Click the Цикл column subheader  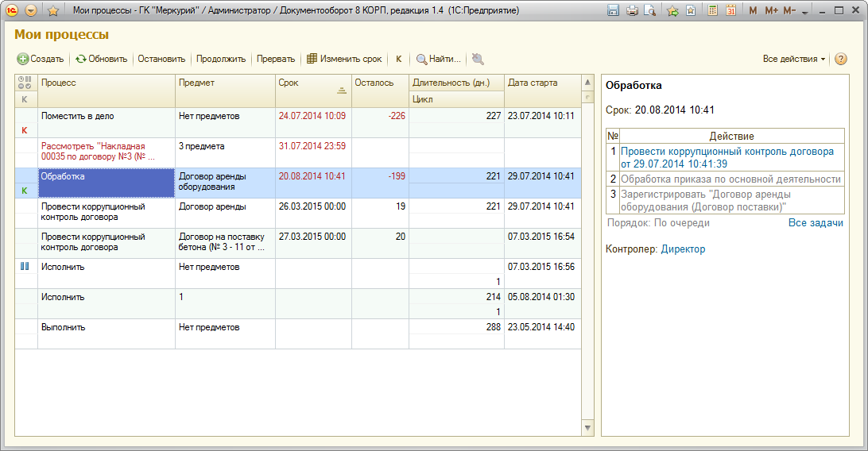[457, 99]
